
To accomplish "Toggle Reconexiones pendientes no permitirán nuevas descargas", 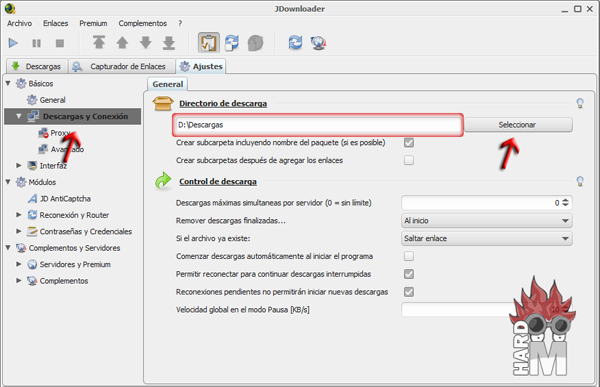I will [409, 292].
